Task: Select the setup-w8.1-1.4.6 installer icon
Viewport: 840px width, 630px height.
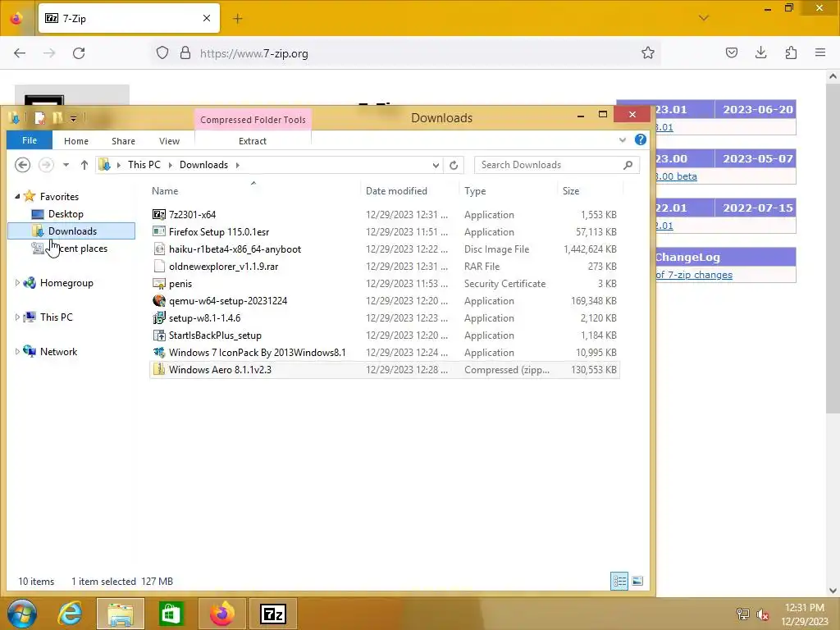Action: tap(158, 318)
